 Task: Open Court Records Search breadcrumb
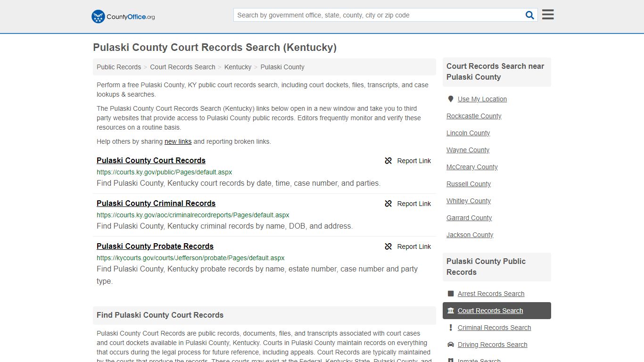click(182, 67)
